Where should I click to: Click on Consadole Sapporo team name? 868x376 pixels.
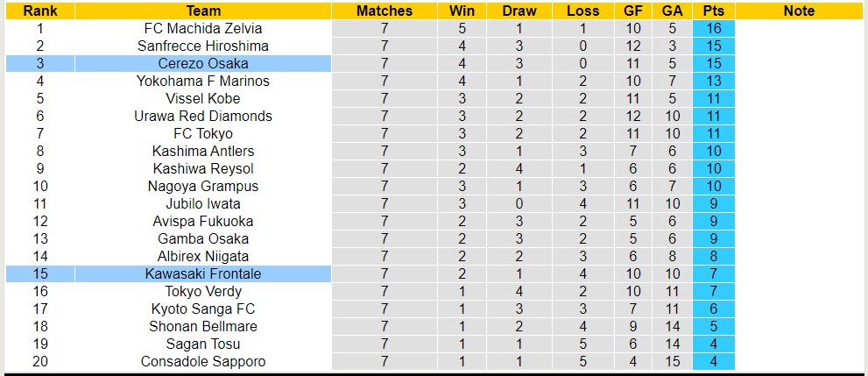click(203, 361)
